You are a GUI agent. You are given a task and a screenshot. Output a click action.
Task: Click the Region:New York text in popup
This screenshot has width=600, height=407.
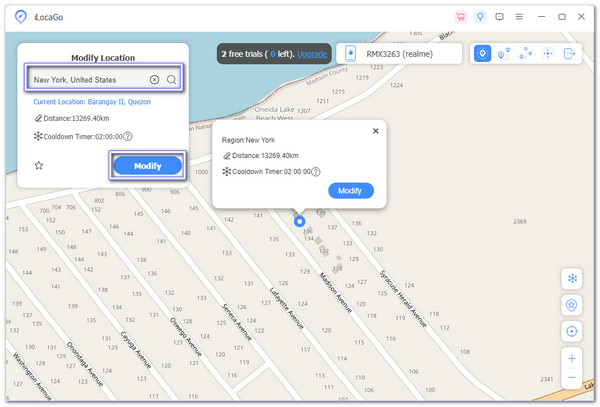pyautogui.click(x=248, y=140)
